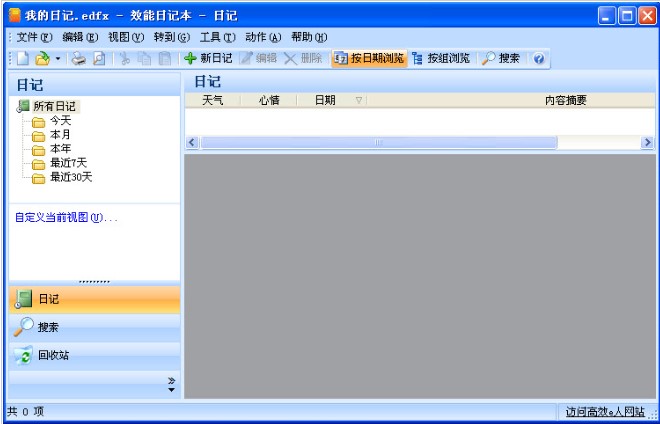Open the 动作(A) menu

(x=263, y=37)
